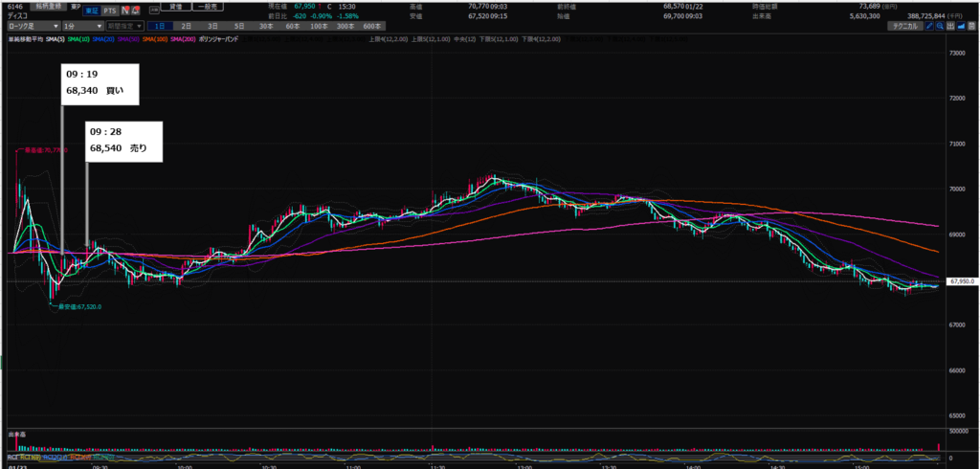
Task: Click the red N news icon
Action: [124, 9]
